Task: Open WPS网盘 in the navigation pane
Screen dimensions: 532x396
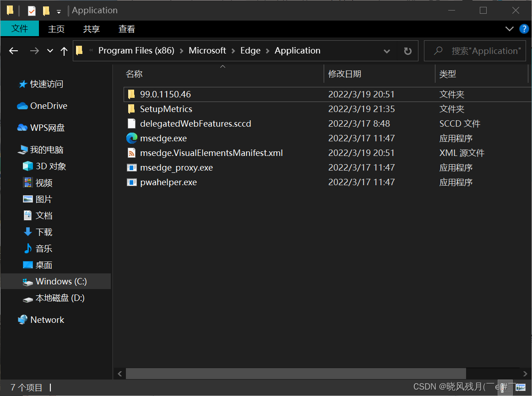Action: [x=47, y=128]
